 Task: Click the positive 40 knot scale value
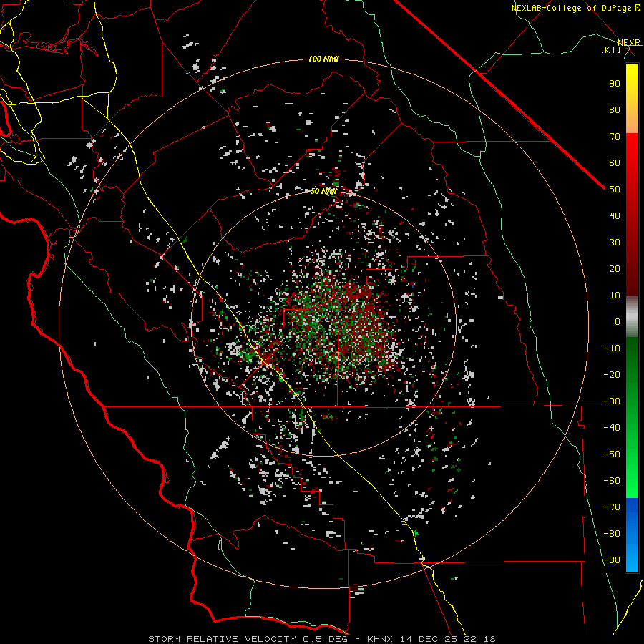tap(615, 215)
